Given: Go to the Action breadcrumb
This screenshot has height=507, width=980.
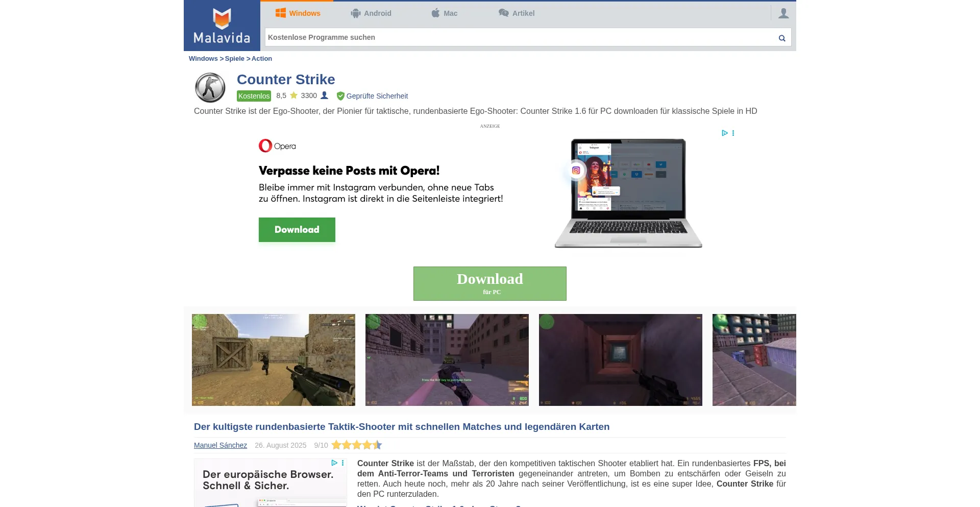Looking at the screenshot, I should (x=262, y=59).
